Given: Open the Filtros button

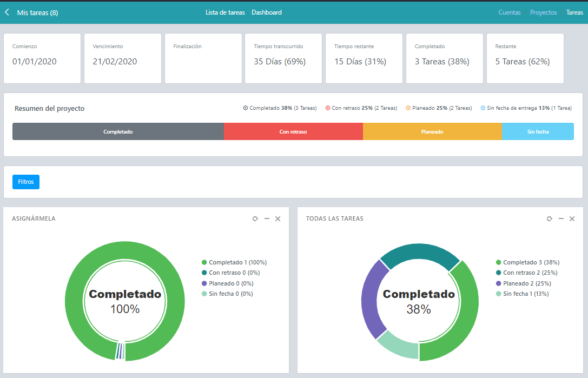Looking at the screenshot, I should tap(26, 182).
